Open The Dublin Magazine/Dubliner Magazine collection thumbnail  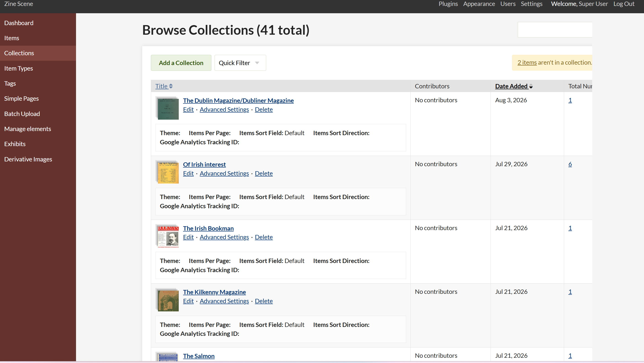(167, 108)
